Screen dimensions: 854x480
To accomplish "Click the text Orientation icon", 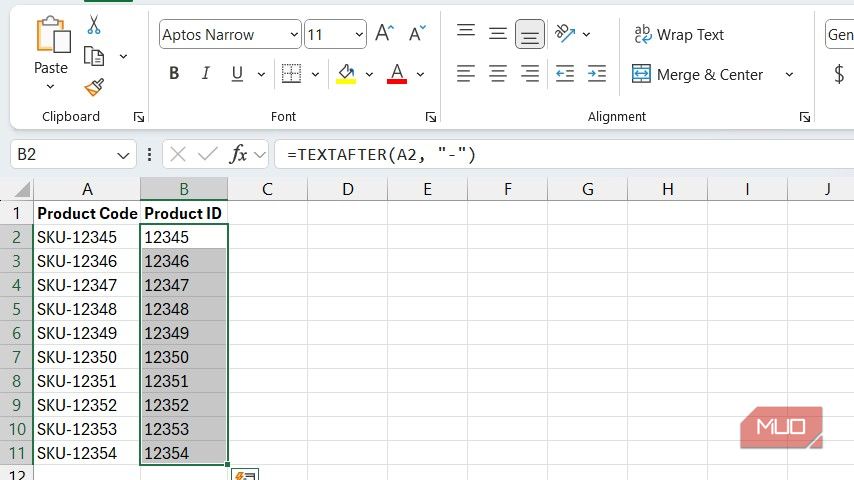I will (565, 33).
